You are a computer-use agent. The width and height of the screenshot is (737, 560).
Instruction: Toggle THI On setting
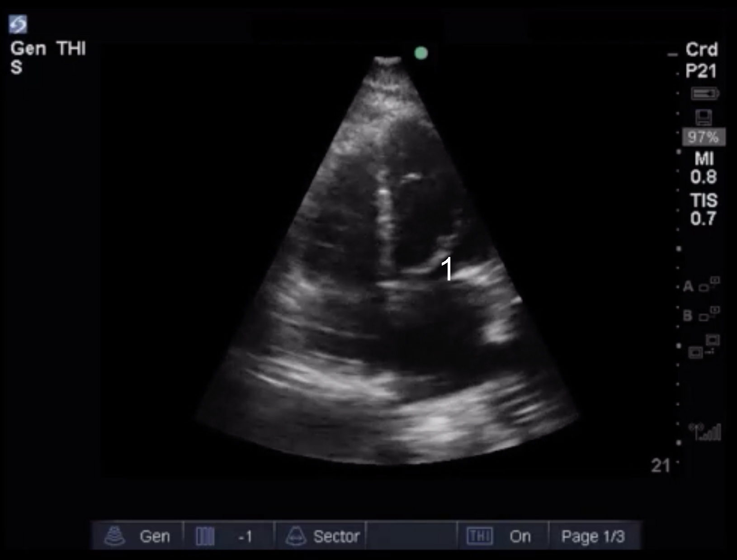pyautogui.click(x=520, y=536)
